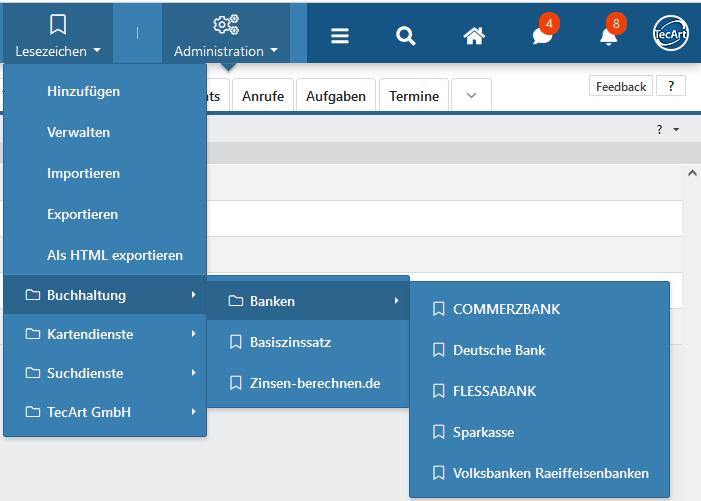Open the tab overflow chevron dropdown
Screen dimensions: 701x501
[471, 96]
